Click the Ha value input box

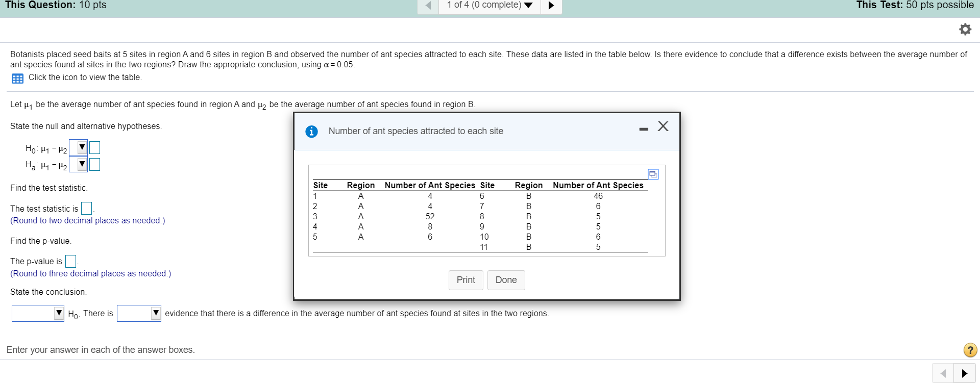coord(94,164)
